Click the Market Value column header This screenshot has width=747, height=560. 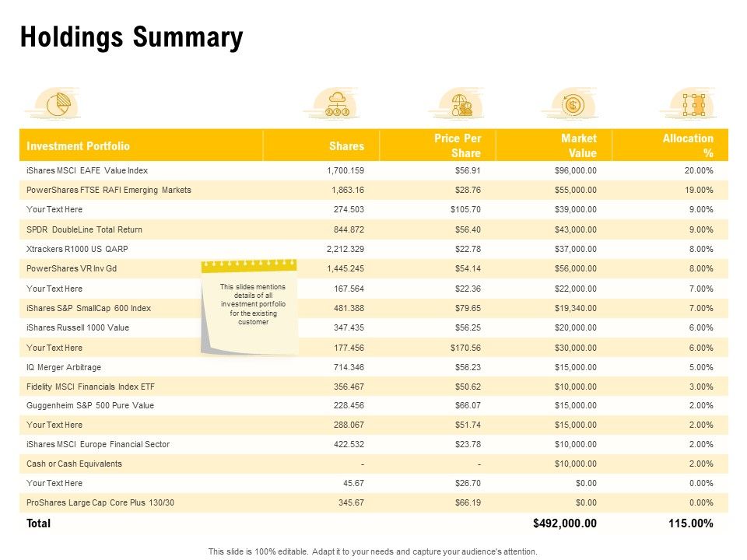pyautogui.click(x=578, y=145)
